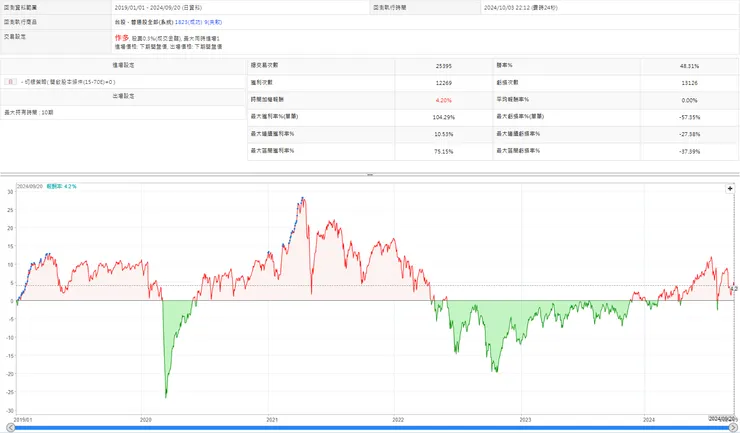
Task: Click the max holding period 10期 row
Action: 123,112
